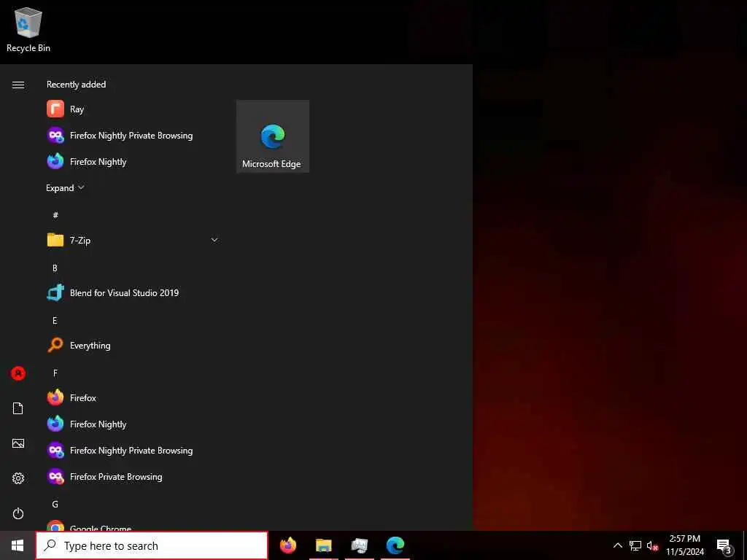This screenshot has height=560, width=747.
Task: Select the Recycle Bin desktop icon
Action: pyautogui.click(x=28, y=29)
